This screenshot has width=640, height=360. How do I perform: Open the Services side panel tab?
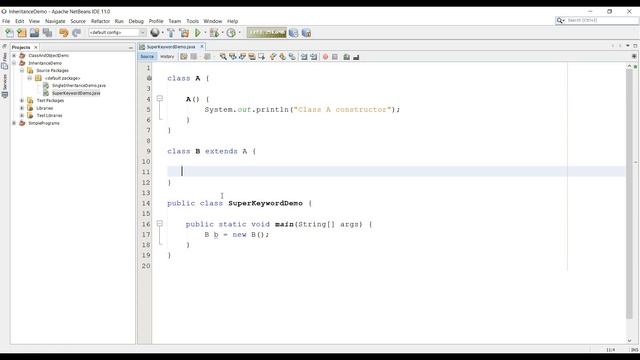point(4,86)
